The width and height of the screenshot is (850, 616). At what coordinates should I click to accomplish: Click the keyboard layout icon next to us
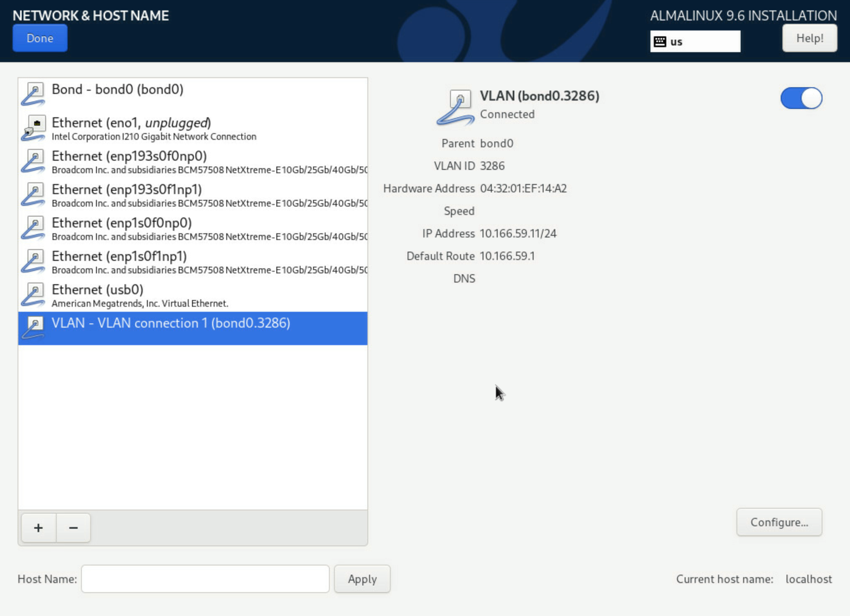click(x=660, y=41)
